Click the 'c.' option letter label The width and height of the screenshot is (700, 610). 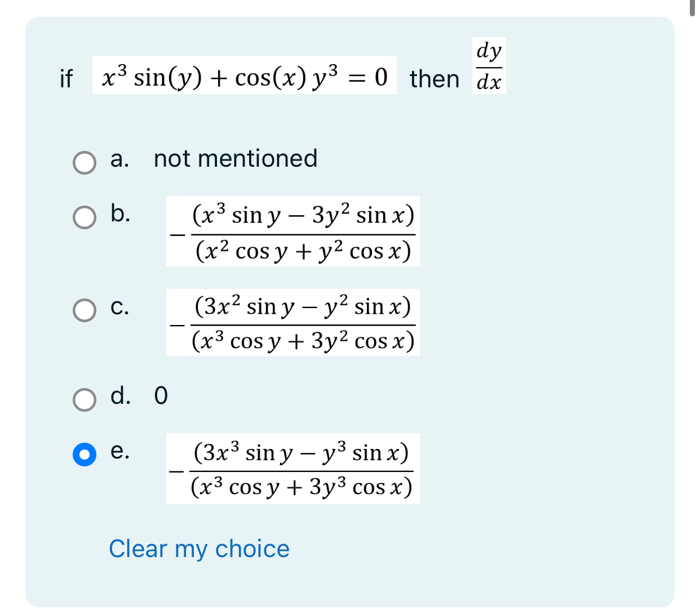coord(120,306)
